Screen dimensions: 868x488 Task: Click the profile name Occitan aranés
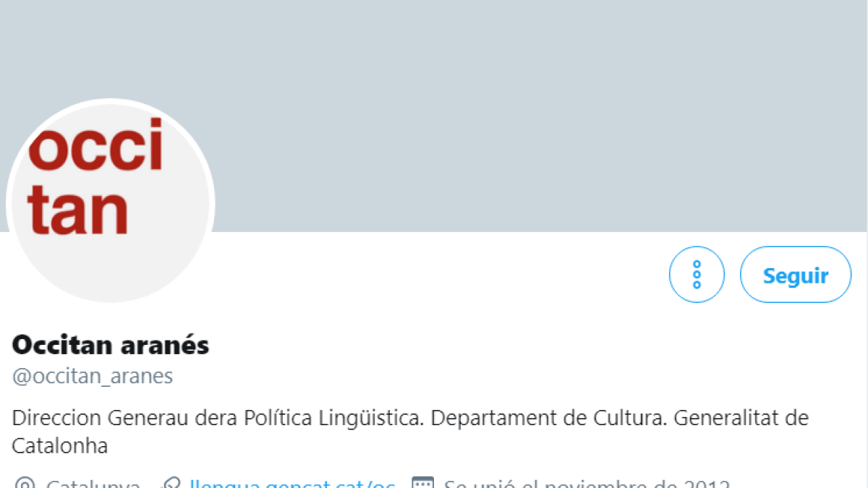click(x=110, y=346)
